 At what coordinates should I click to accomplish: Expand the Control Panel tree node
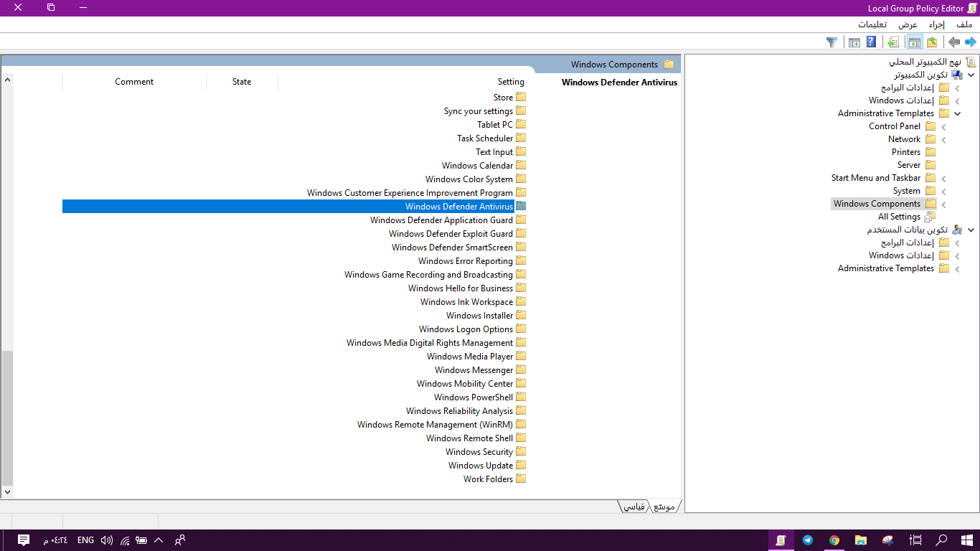pos(943,126)
